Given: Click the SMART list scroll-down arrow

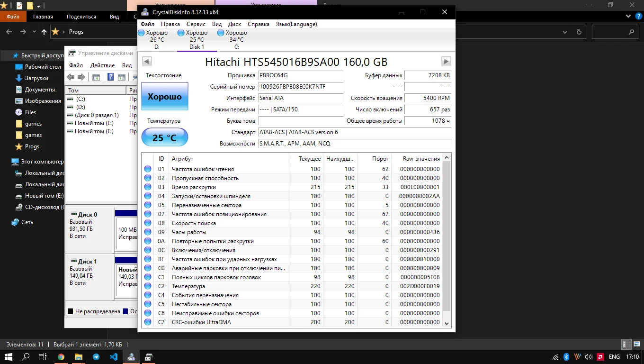Looking at the screenshot, I should (446, 323).
